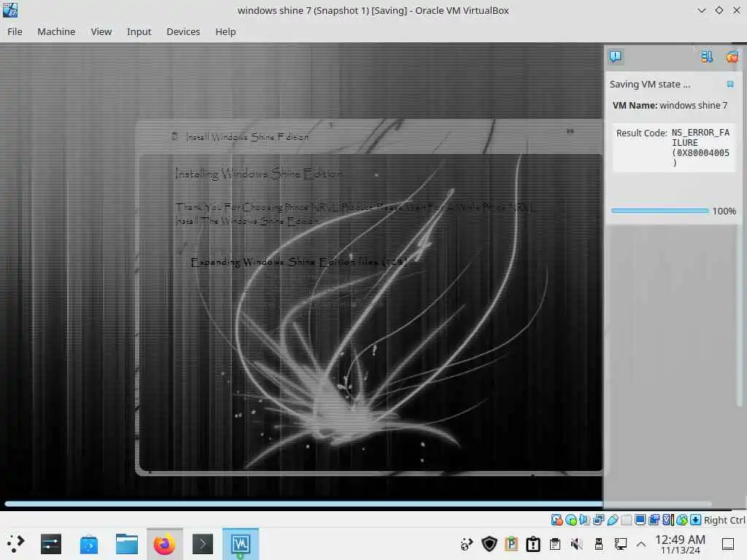
Task: Expand the hidden system tray icons arrow
Action: [641, 543]
